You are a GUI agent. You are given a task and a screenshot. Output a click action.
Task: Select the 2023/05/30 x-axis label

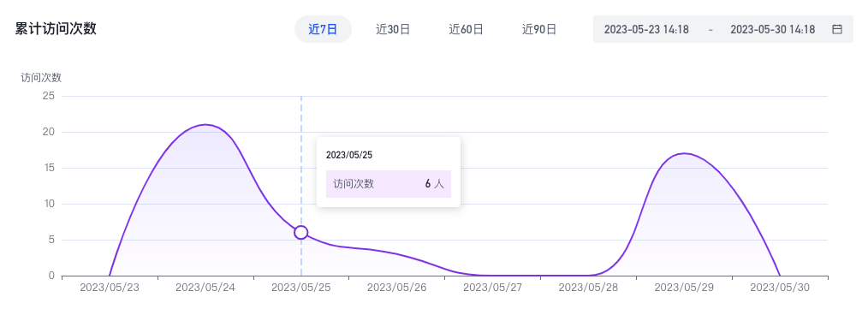click(780, 288)
